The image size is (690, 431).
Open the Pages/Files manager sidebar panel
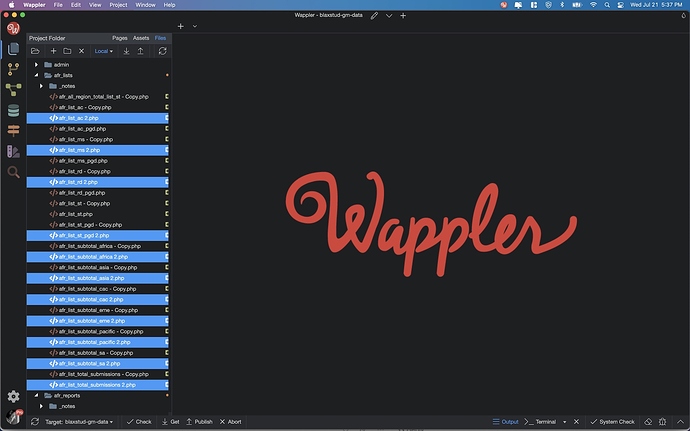(13, 48)
